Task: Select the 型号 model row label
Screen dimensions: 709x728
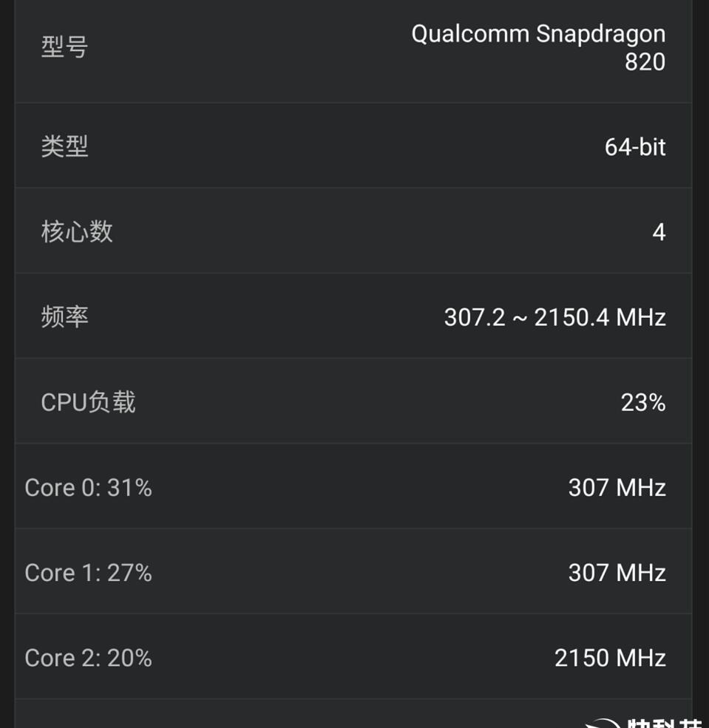Action: (64, 47)
